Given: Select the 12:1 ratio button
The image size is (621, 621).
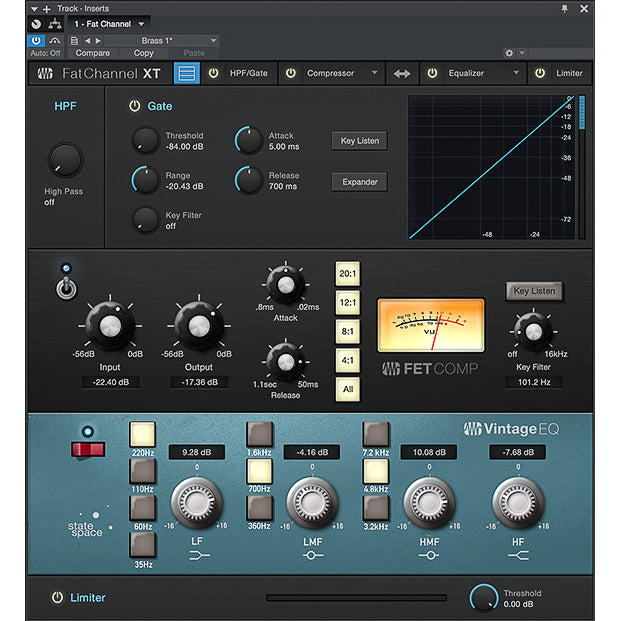Looking at the screenshot, I should [348, 303].
